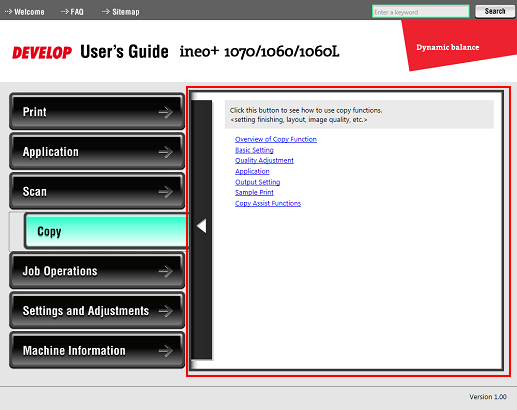Click the DEVELOP logo
Viewport: 517px width, 410px height.
[42, 53]
